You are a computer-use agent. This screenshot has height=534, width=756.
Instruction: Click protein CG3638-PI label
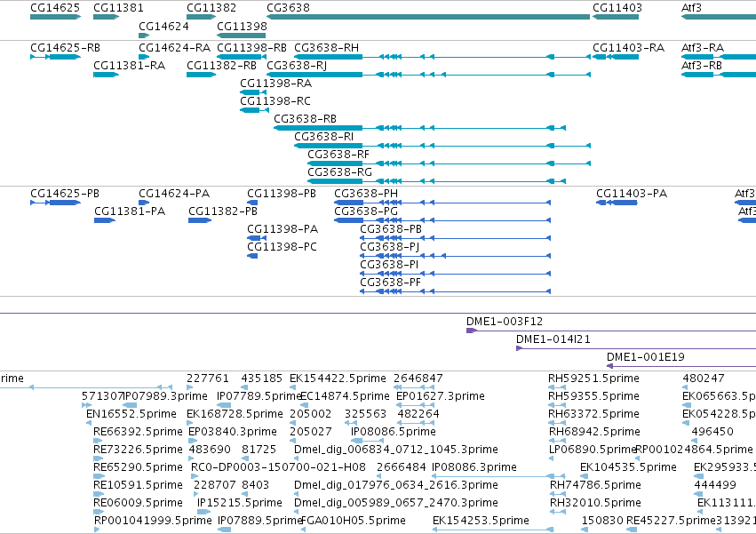pyautogui.click(x=389, y=265)
